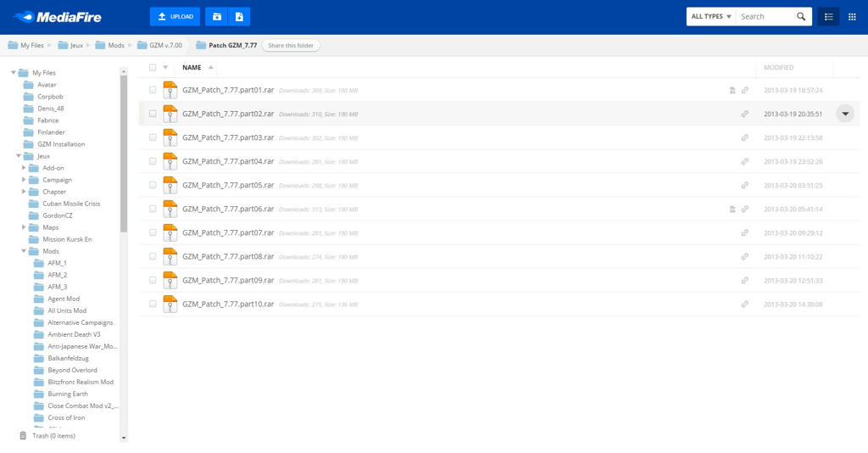
Task: Switch to grid view
Action: coord(853,17)
